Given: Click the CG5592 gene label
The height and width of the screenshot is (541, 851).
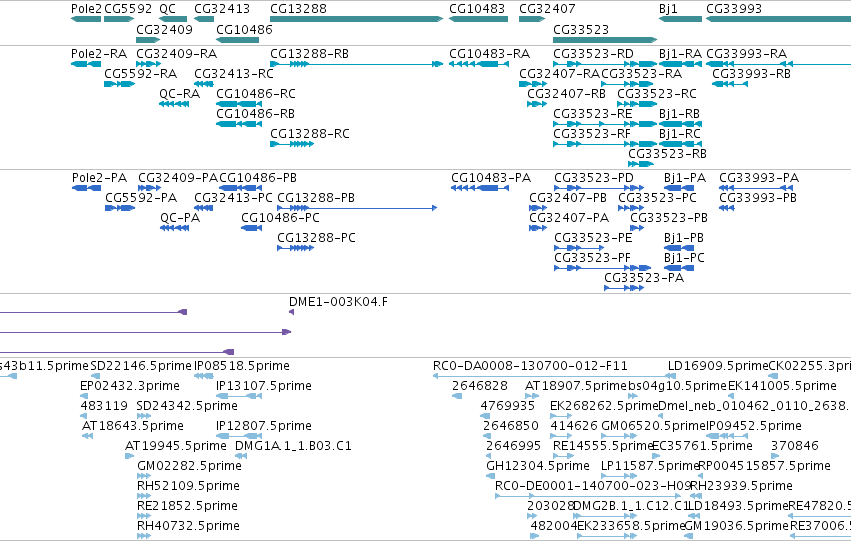Looking at the screenshot, I should click(128, 9).
